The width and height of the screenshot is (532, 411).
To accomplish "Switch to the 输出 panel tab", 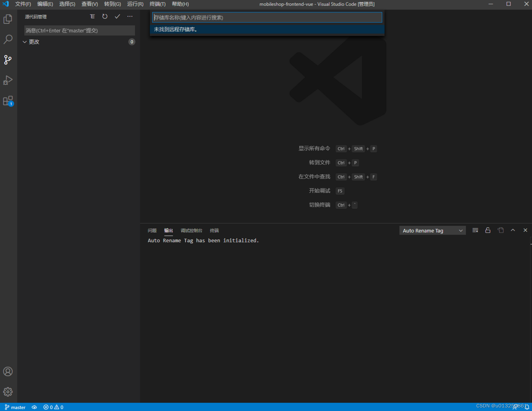I will [x=168, y=230].
